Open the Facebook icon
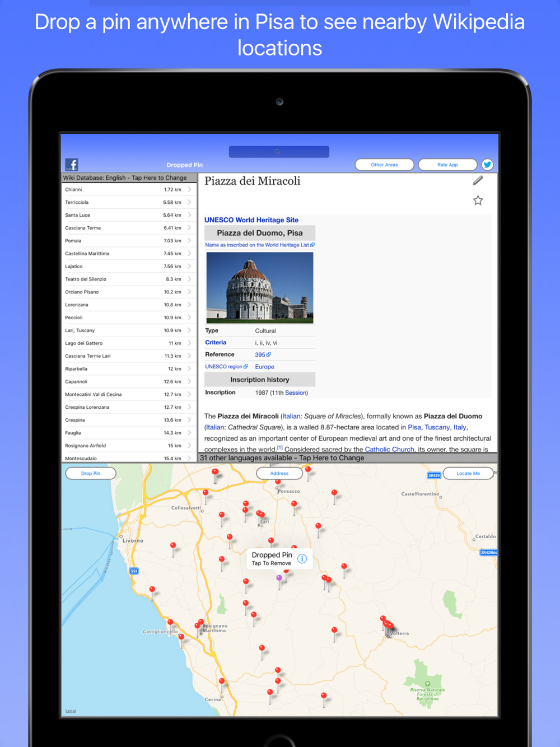 click(72, 164)
